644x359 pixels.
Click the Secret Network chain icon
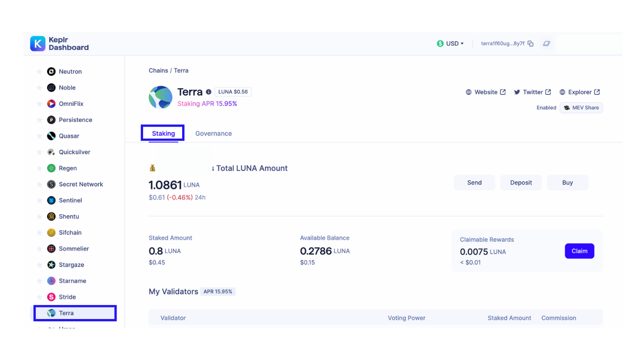click(x=52, y=185)
